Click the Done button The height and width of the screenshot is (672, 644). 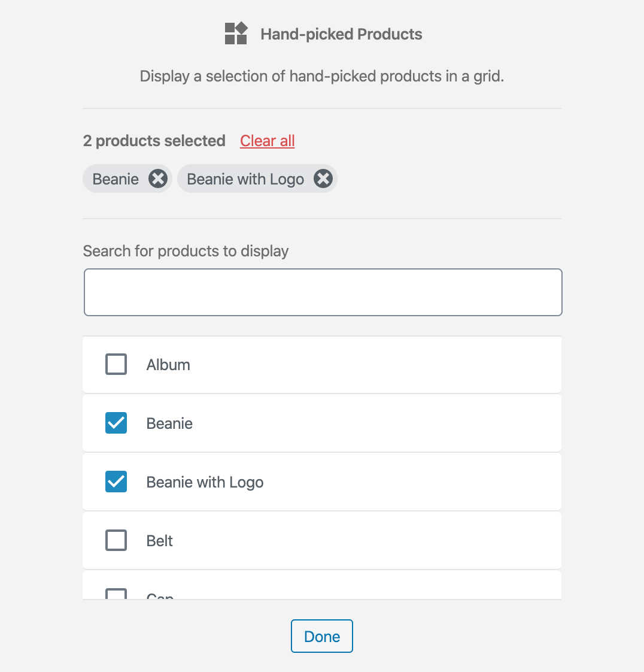322,636
